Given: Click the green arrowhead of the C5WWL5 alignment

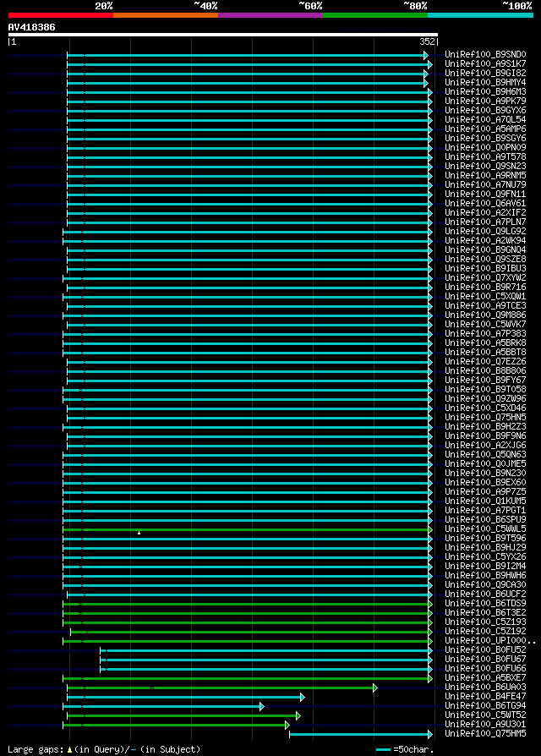Looking at the screenshot, I should click(430, 530).
